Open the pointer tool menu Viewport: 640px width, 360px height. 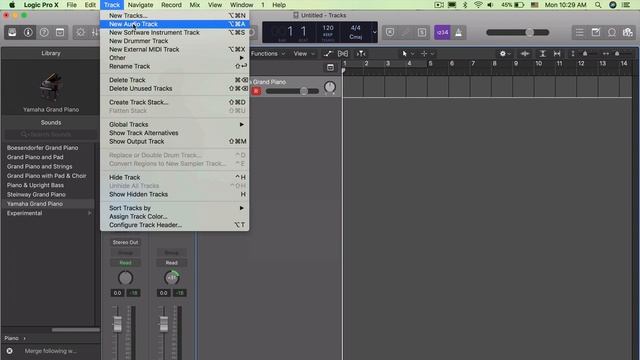(408, 53)
